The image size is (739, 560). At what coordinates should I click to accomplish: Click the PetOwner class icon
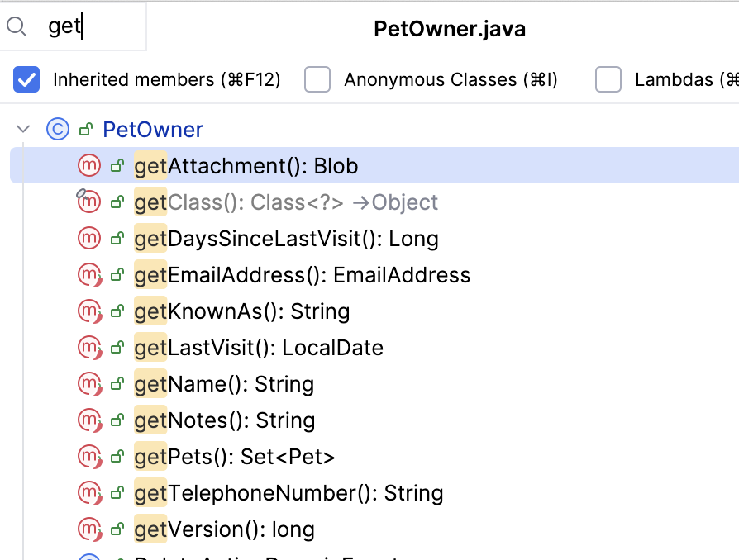(x=58, y=129)
